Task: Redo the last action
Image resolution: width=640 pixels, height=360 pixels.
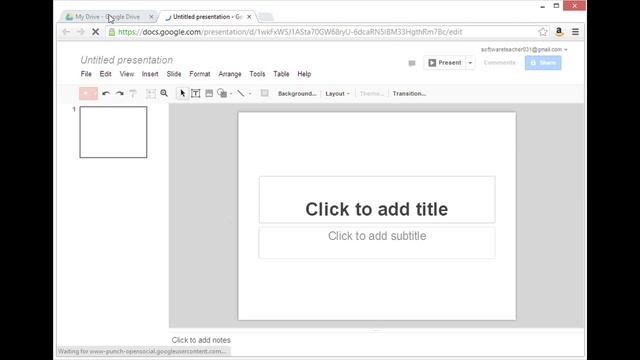Action: coord(119,93)
